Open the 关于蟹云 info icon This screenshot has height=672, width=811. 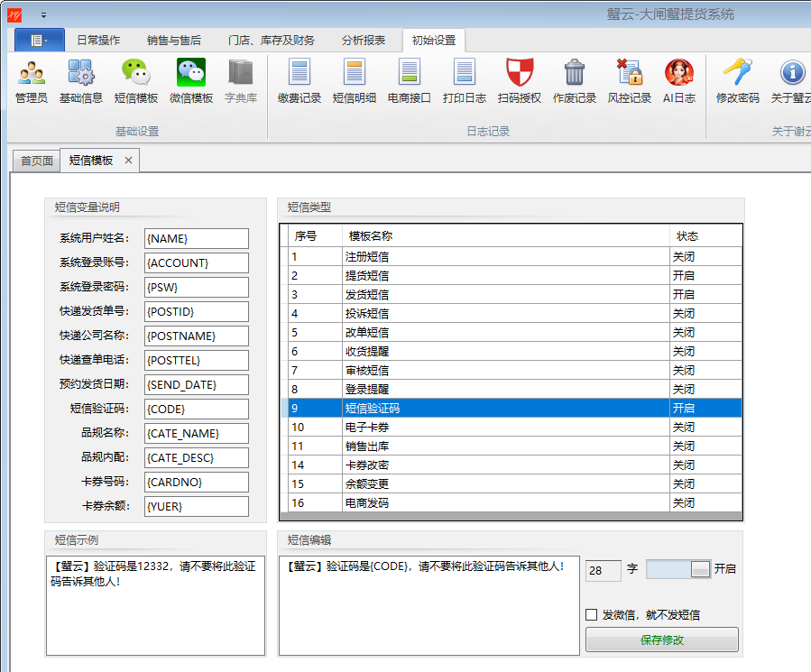pyautogui.click(x=791, y=81)
